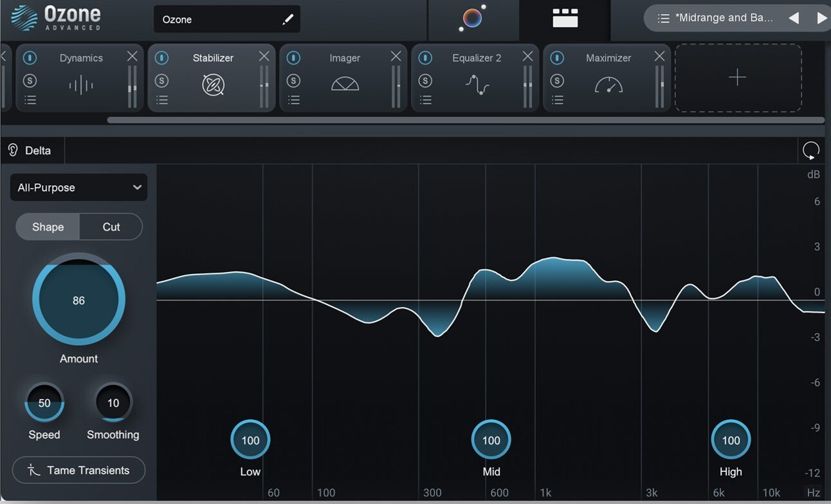The height and width of the screenshot is (504, 831).
Task: Select the Equalizer 2 curve icon
Action: click(477, 85)
